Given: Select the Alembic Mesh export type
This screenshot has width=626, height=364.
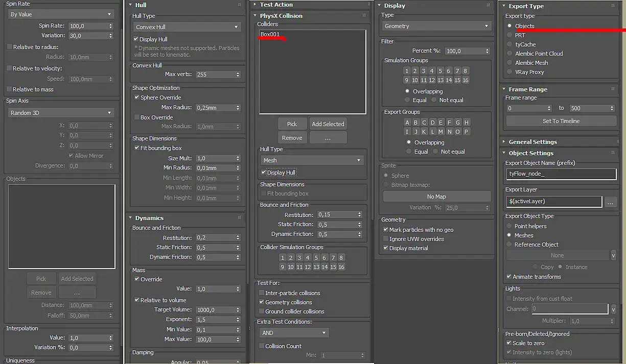Looking at the screenshot, I should coord(509,63).
